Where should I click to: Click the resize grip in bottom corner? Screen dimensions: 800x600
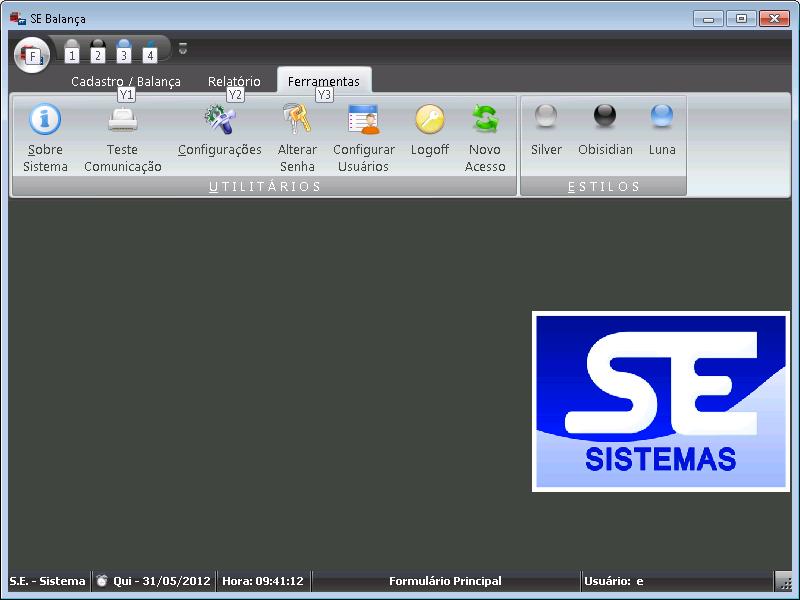click(x=785, y=583)
